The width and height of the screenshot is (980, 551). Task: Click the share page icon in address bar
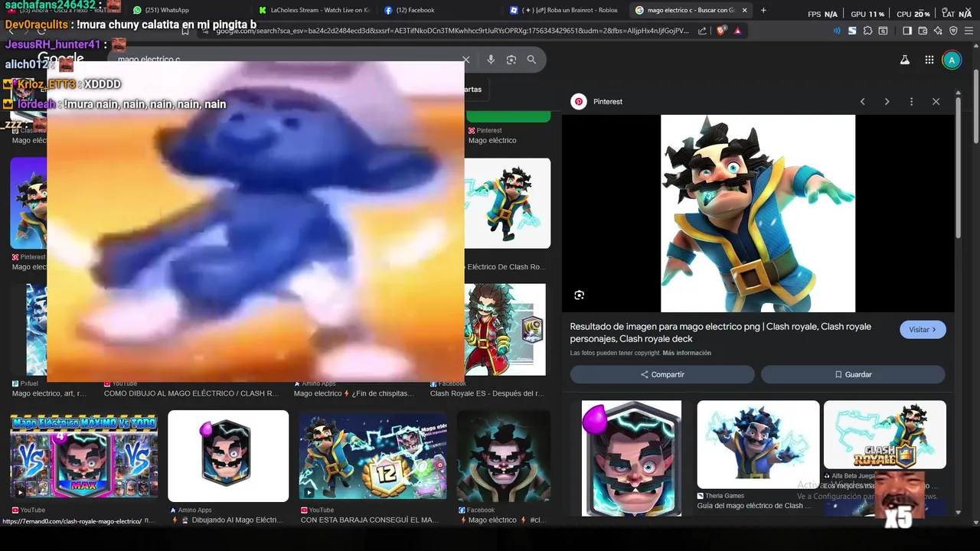pos(702,31)
